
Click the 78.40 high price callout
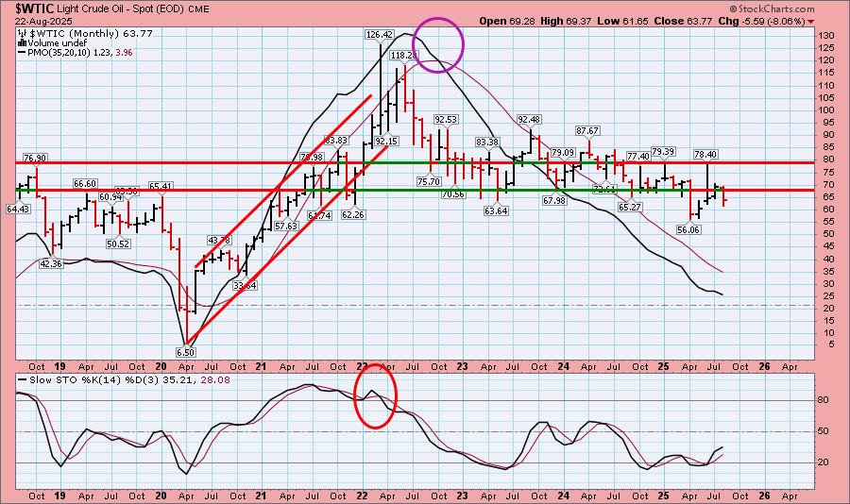tap(706, 155)
